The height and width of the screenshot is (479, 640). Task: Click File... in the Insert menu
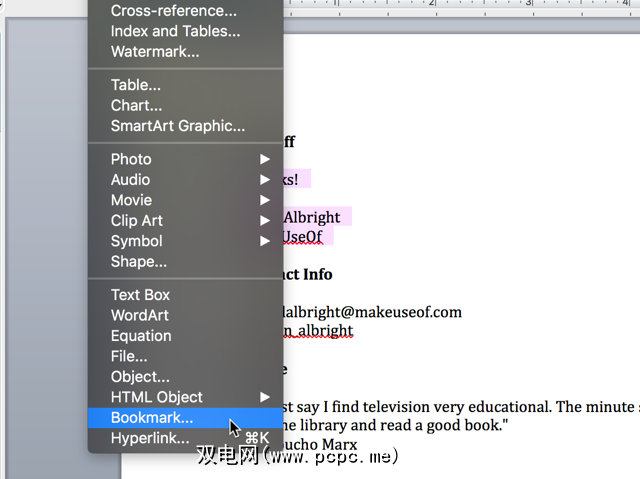[x=186, y=356]
